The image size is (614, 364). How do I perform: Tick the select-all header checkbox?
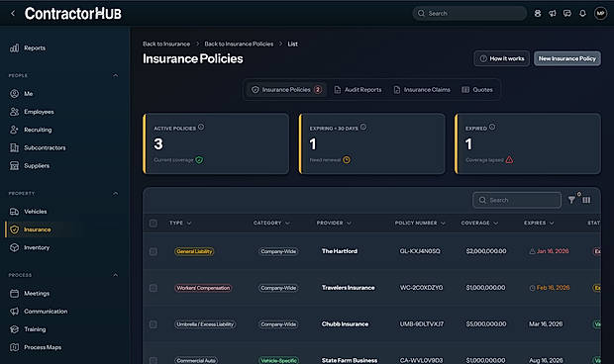coord(153,223)
